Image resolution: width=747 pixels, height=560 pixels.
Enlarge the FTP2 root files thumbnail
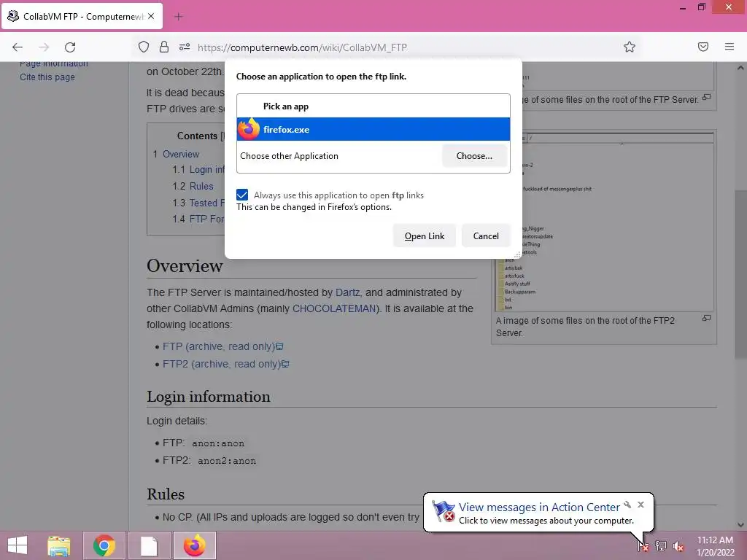(x=603, y=222)
